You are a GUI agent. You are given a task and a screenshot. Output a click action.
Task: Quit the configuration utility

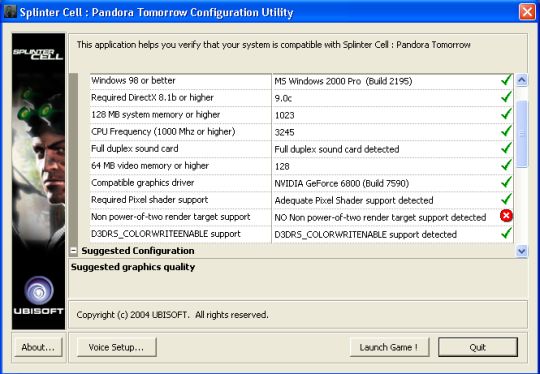(478, 347)
